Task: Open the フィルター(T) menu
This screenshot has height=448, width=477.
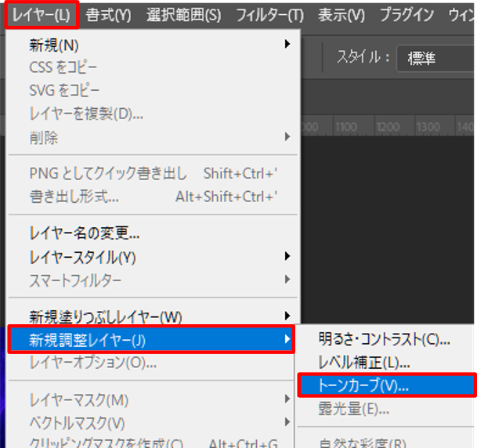Action: pyautogui.click(x=270, y=15)
